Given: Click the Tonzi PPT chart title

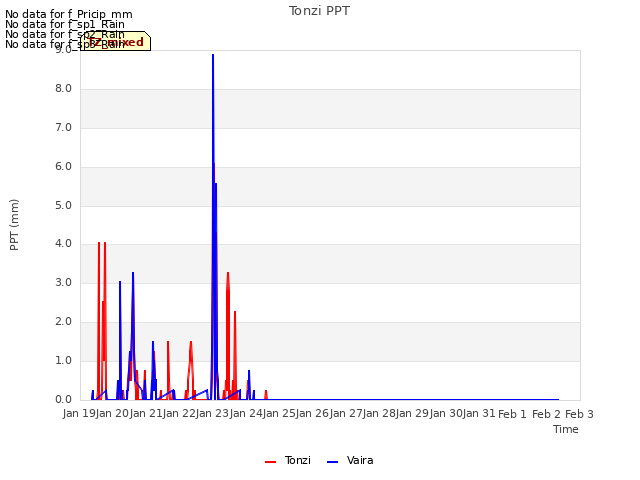Looking at the screenshot, I should 319,11.
